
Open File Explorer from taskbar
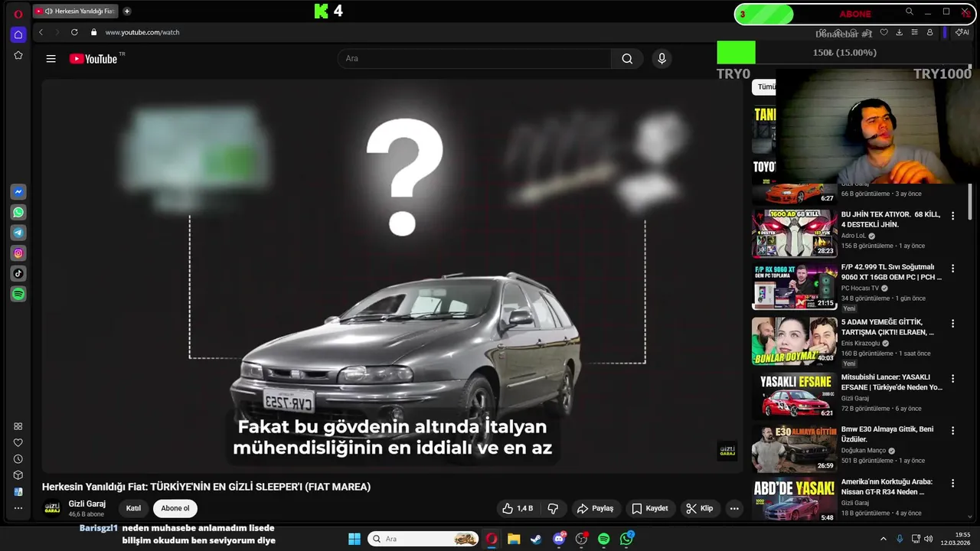pyautogui.click(x=513, y=539)
